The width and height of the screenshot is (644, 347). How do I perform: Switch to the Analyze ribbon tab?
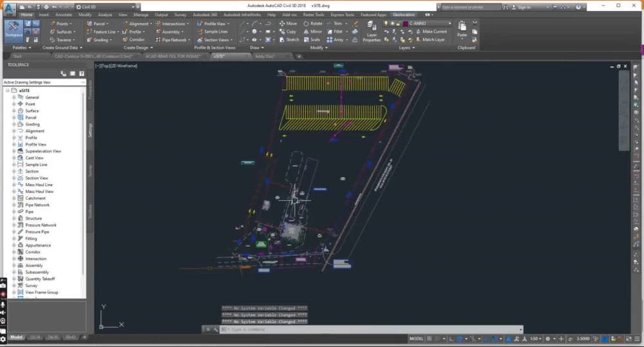click(105, 15)
